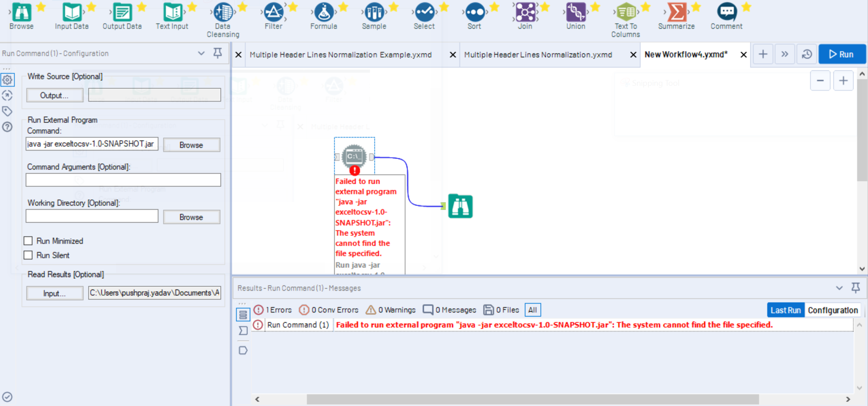Filter results by 0 Conv Errors

tap(329, 310)
